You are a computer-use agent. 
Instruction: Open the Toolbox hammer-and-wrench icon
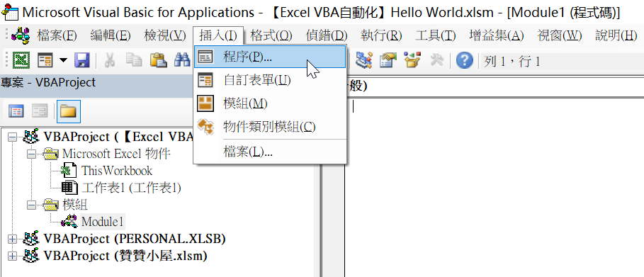437,60
